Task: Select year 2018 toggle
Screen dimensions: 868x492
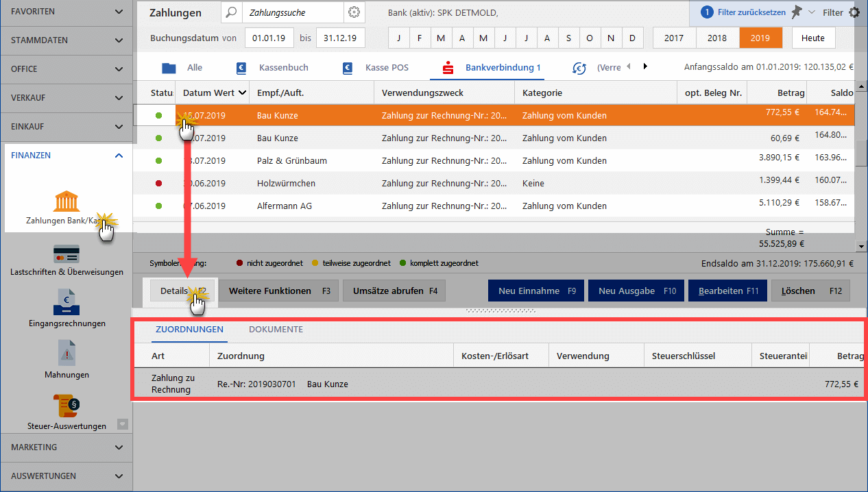Action: 717,38
